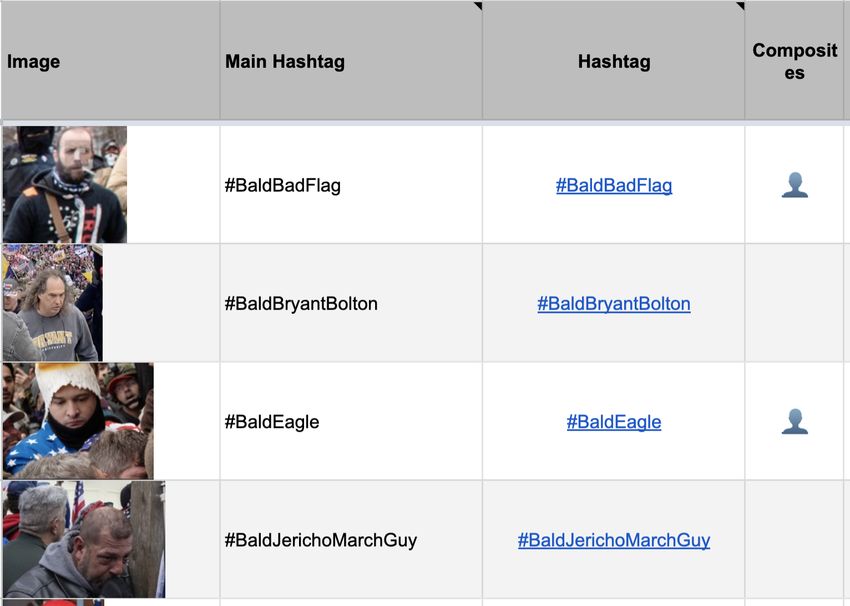Screen dimensions: 850x606
Task: Select the thumbnail in the #BaldJerichoMarchGuy row
Action: pyautogui.click(x=84, y=539)
